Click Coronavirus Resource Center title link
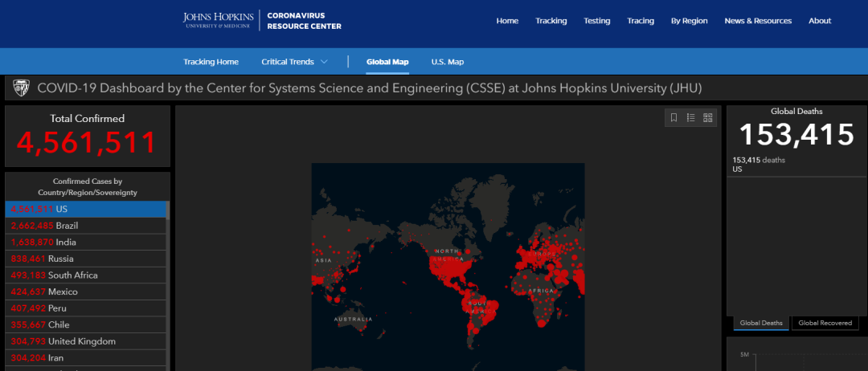This screenshot has height=371, width=868. [304, 20]
